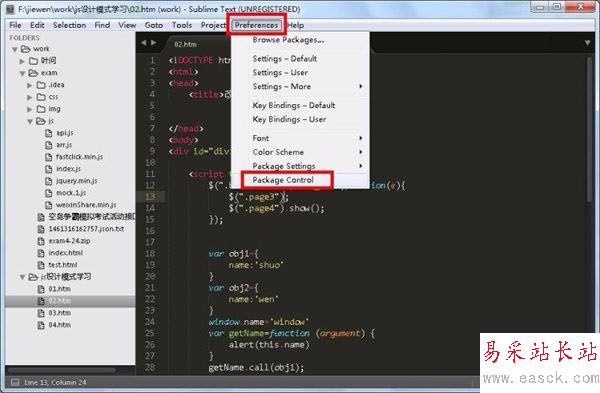
Task: Open Key Bindings – Default
Action: pos(294,105)
